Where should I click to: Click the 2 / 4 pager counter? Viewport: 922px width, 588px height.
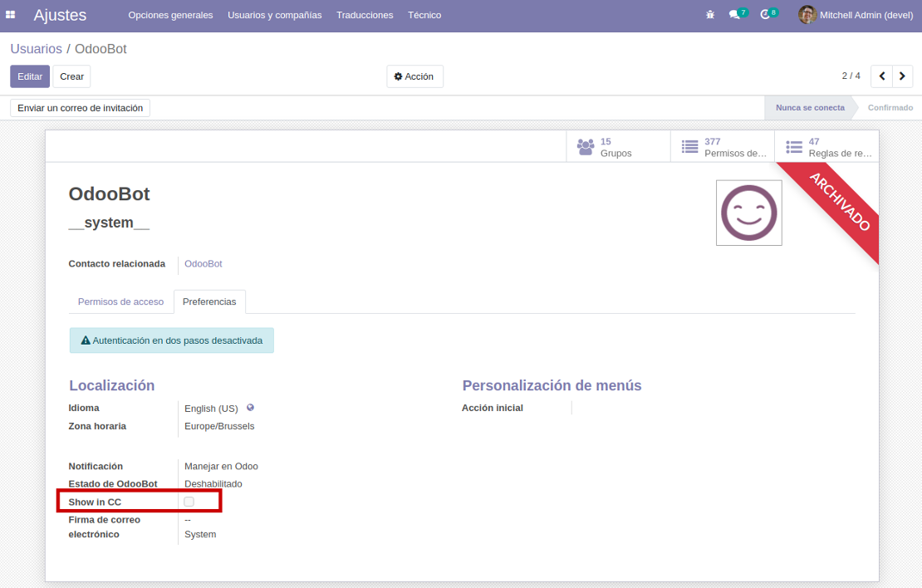(851, 76)
